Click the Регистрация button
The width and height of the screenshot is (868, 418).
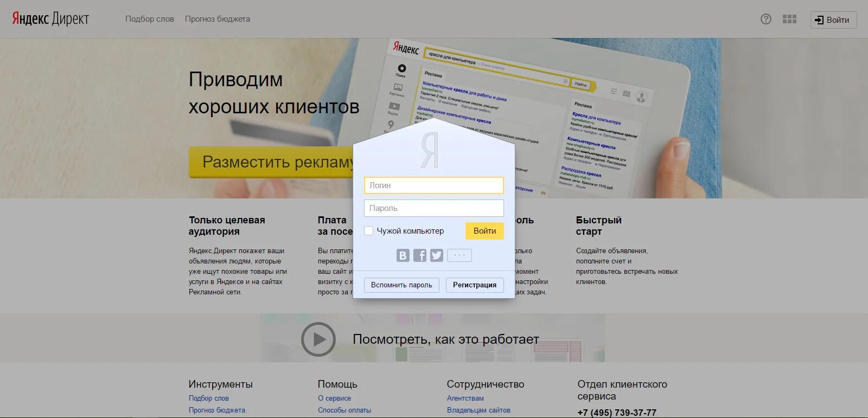coord(475,285)
